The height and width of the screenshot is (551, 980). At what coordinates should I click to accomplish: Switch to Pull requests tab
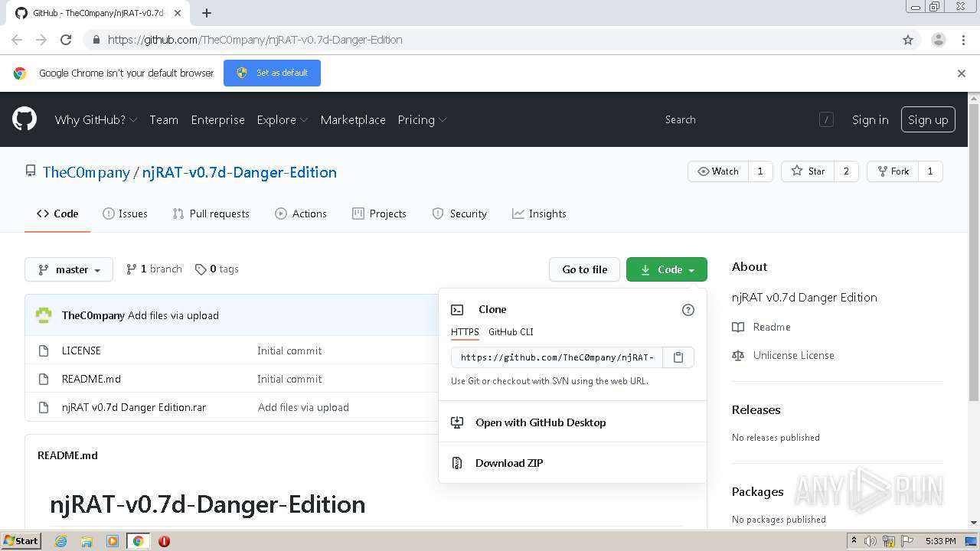click(x=211, y=214)
